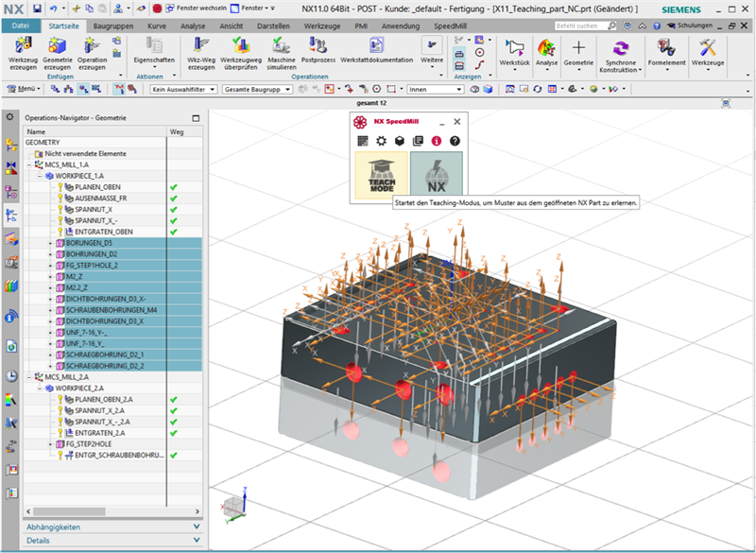Screen dimensions: 756x553
Task: Click the Werkzeug erzeugen icon
Action: point(23,46)
